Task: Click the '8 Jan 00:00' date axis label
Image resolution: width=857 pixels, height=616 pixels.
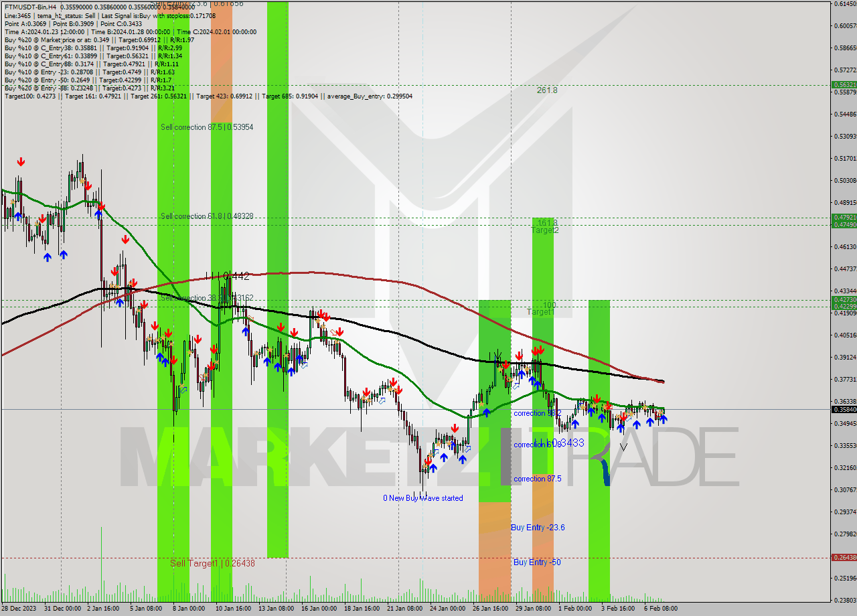Action: click(189, 609)
